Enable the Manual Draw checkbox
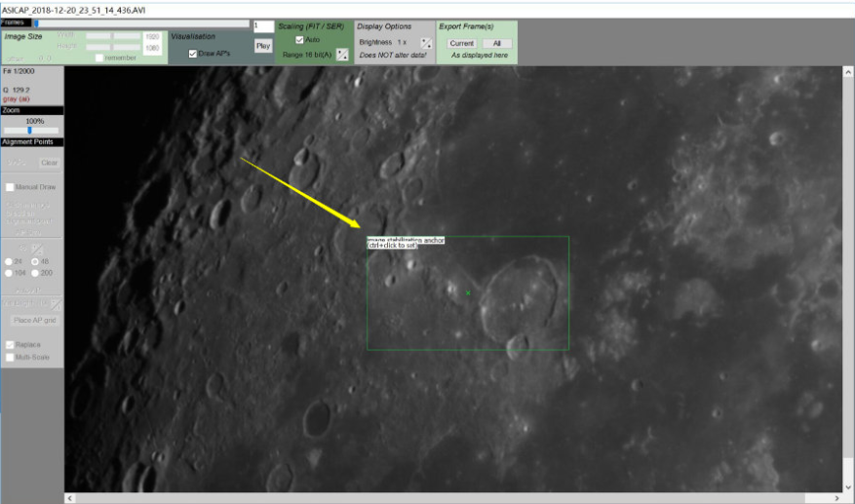The height and width of the screenshot is (504, 855). (10, 187)
